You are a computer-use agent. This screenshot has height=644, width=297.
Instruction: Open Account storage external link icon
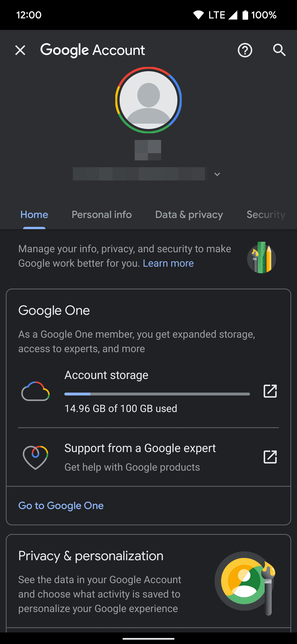click(270, 391)
